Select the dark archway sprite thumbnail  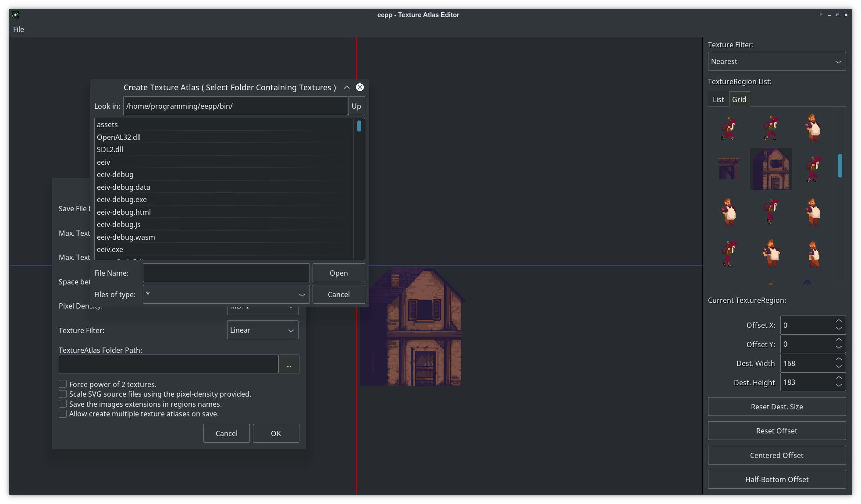tap(729, 169)
